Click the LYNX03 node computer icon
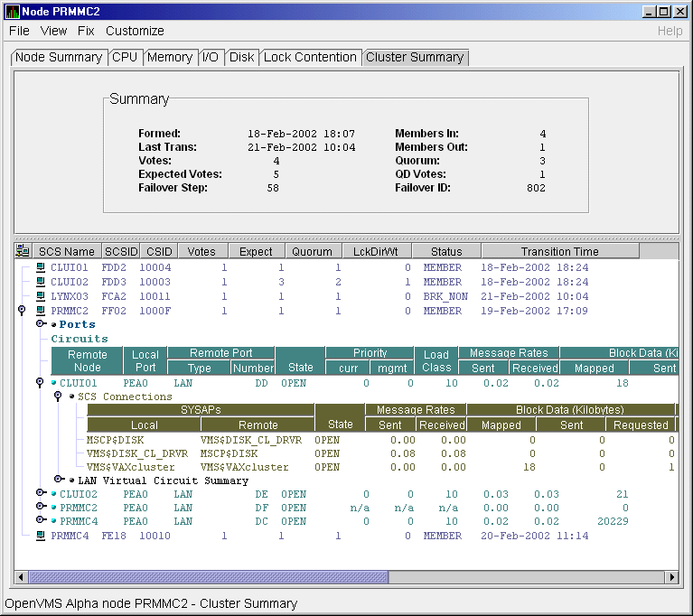The height and width of the screenshot is (616, 693). pyautogui.click(x=40, y=296)
